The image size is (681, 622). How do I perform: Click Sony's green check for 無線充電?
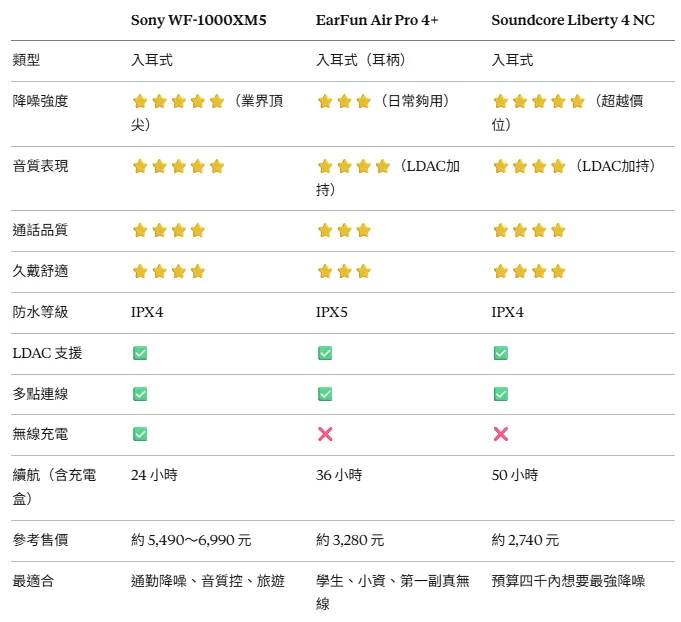140,434
